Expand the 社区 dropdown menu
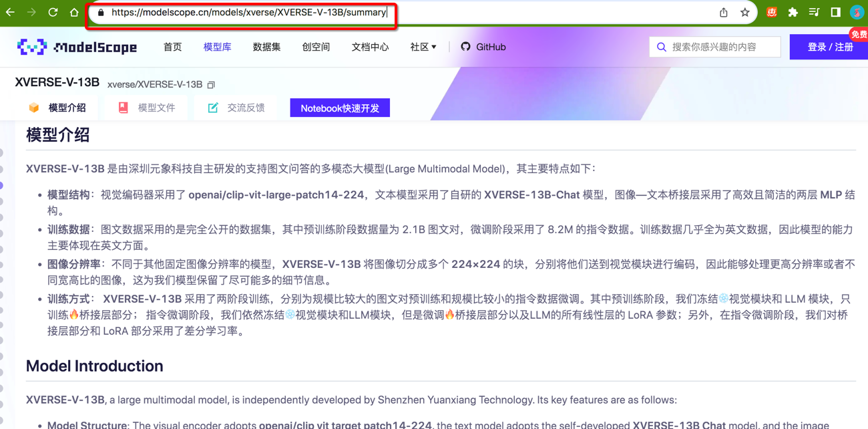 pyautogui.click(x=423, y=47)
